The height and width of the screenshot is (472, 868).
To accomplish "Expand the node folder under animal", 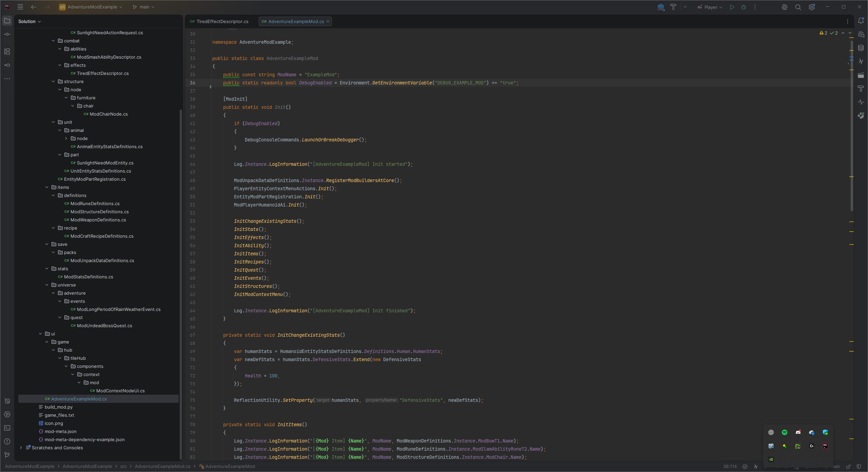I will (66, 138).
